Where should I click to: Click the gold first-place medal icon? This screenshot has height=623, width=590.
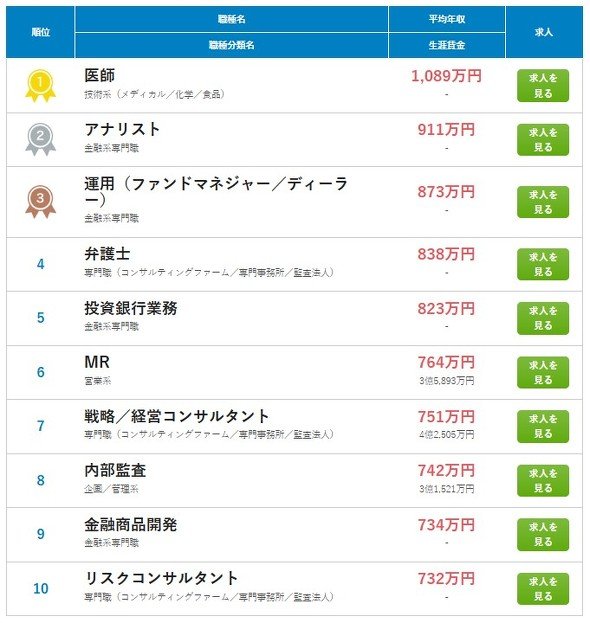(40, 86)
